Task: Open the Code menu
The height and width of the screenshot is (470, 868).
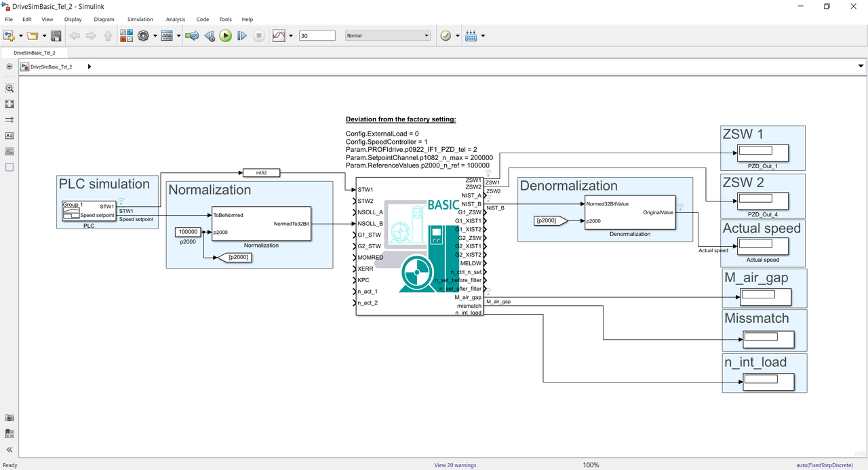Action: [x=203, y=20]
